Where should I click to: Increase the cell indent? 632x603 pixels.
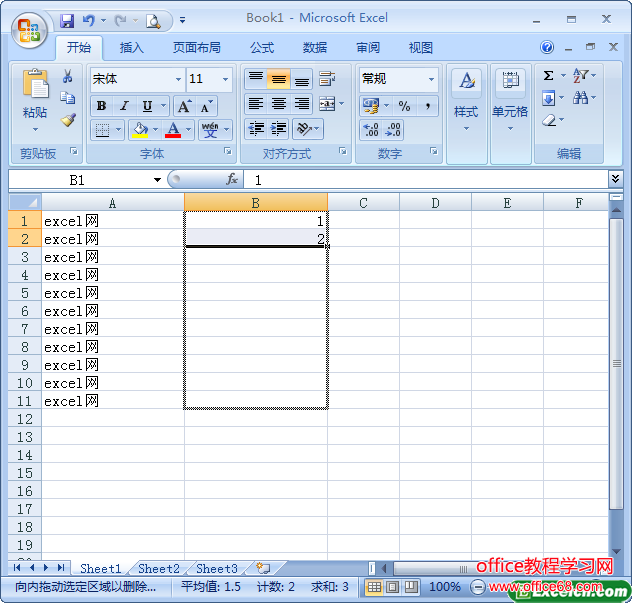point(279,129)
